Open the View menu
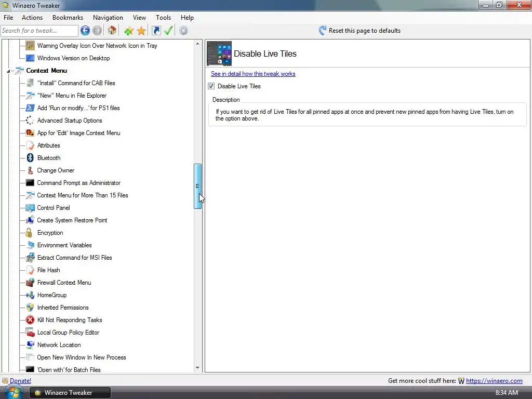The image size is (532, 399). (139, 18)
